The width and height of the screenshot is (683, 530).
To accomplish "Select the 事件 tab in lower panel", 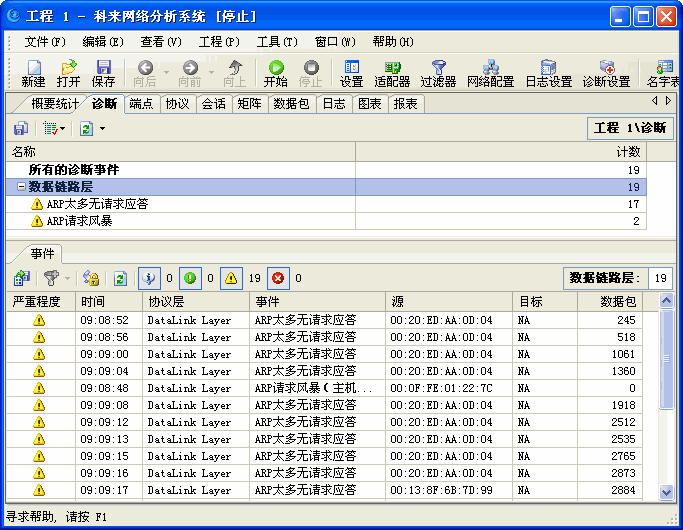I will click(x=42, y=254).
